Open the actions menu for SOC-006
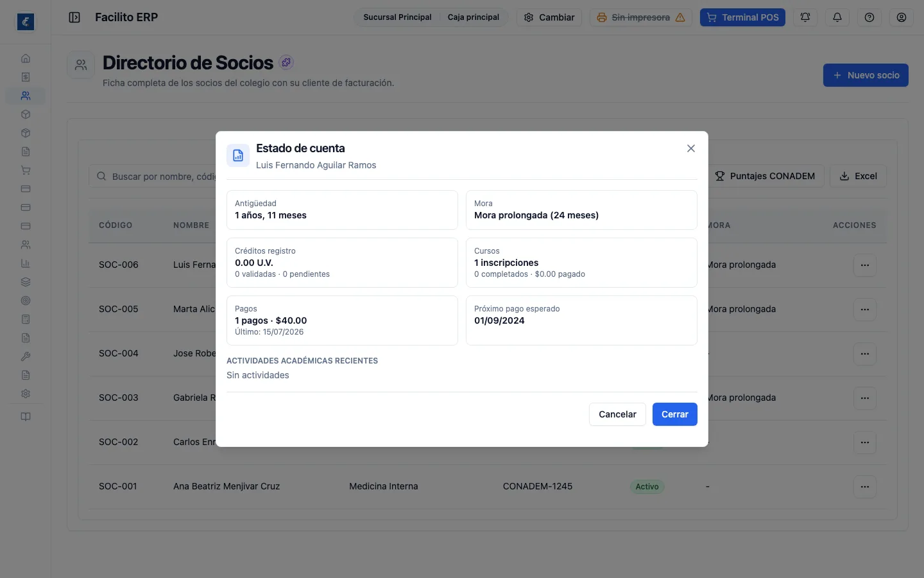Viewport: 924px width, 578px height. [865, 265]
